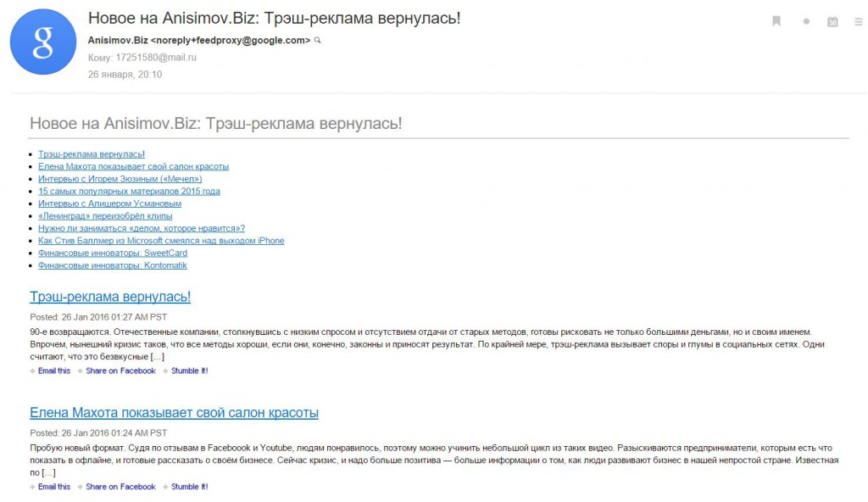Image resolution: width=868 pixels, height=502 pixels.
Task: Open the "Трэш-реклама вернулась!" article heading
Action: coord(108,297)
